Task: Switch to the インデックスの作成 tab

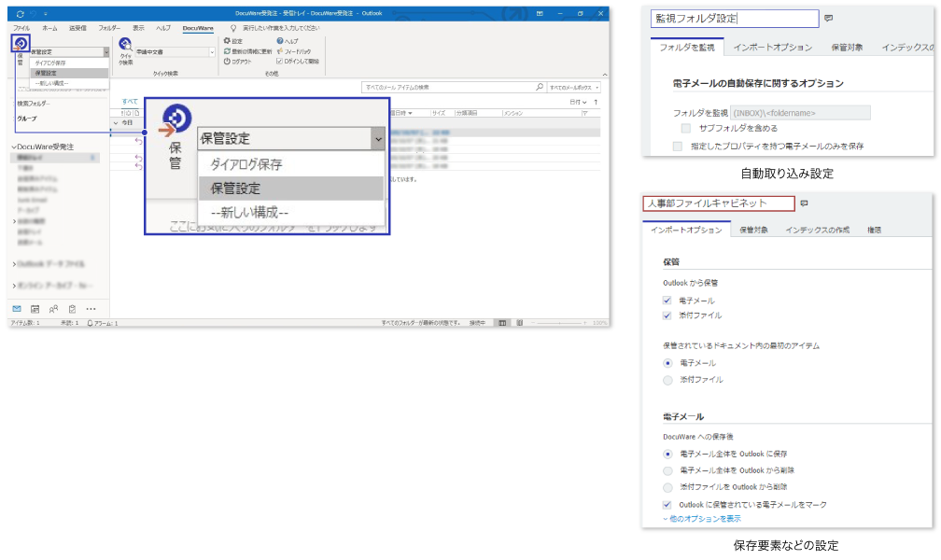Action: tap(817, 230)
